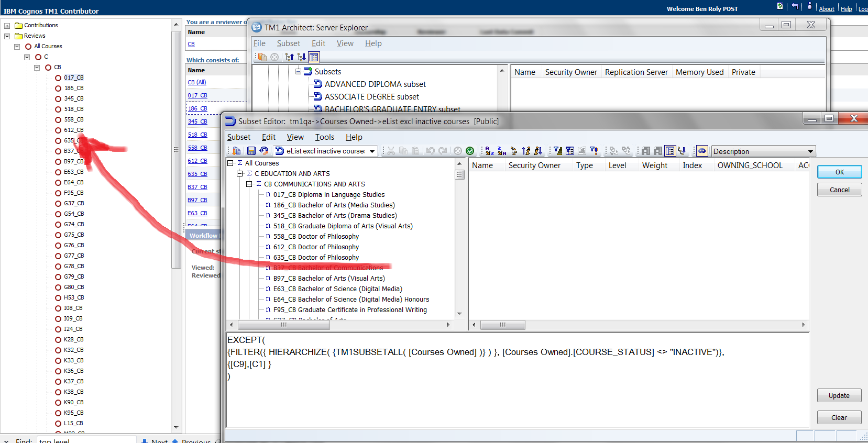
Task: Click the Filter by Level funnel icon
Action: coord(558,151)
